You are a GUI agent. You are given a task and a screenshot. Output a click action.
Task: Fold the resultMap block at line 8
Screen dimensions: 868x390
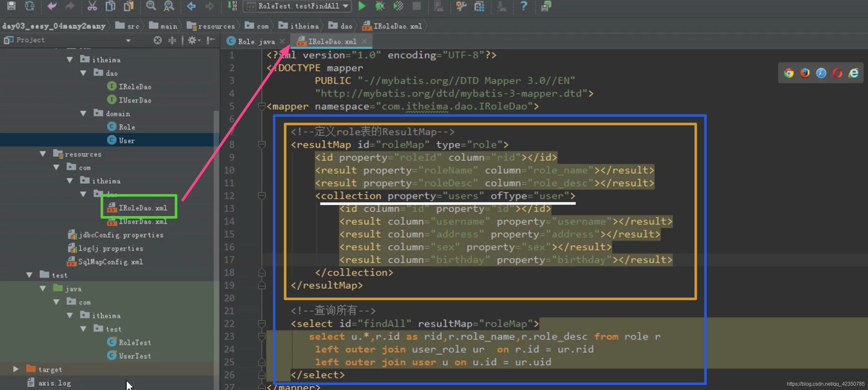262,145
